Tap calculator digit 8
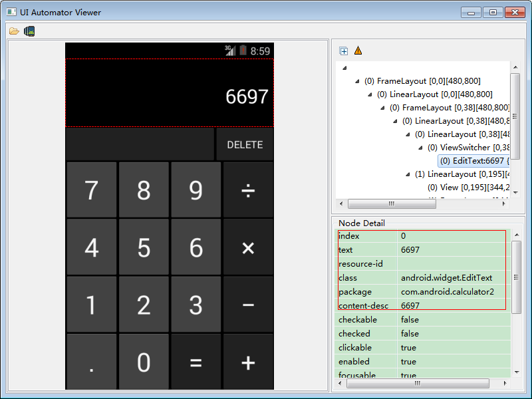The width and height of the screenshot is (532, 399). tap(144, 190)
